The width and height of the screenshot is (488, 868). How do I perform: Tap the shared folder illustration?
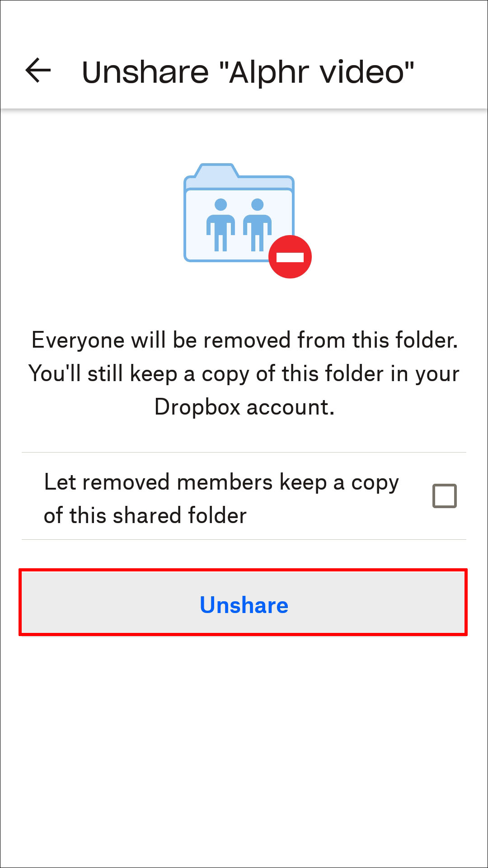point(247,220)
